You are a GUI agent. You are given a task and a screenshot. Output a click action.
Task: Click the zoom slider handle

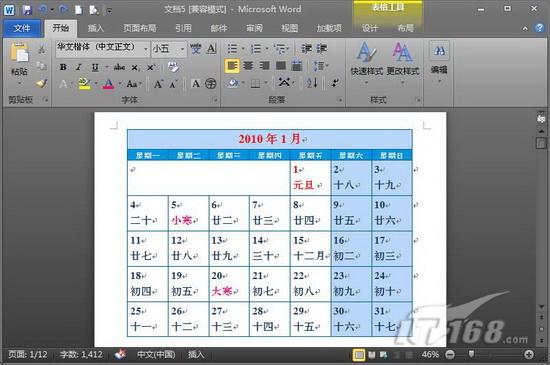[x=472, y=354]
